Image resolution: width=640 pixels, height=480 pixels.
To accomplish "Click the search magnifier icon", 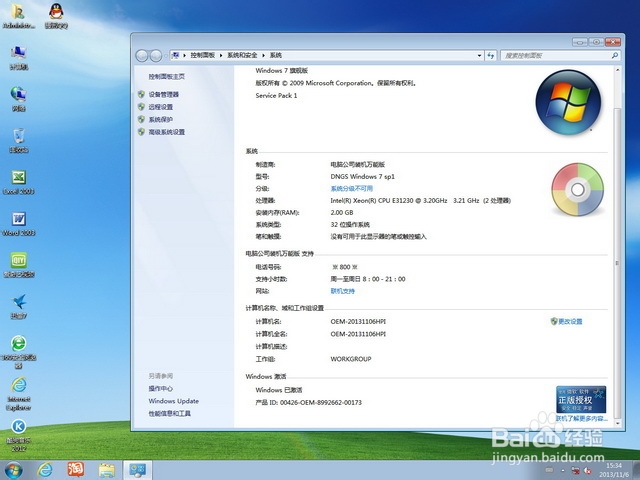I will pos(614,55).
